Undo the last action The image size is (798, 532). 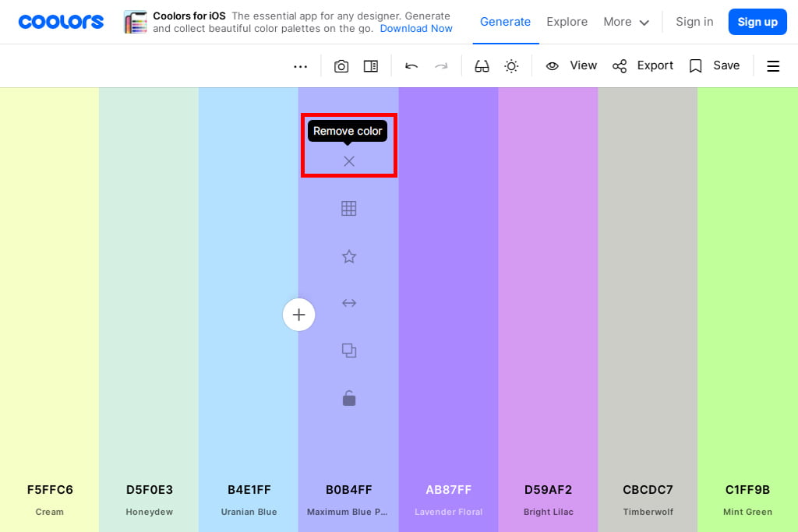pos(411,66)
